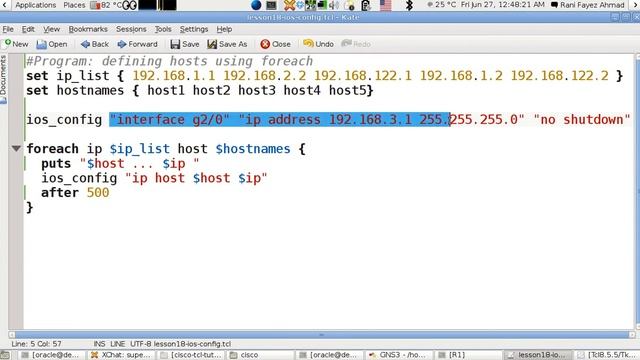Image resolution: width=640 pixels, height=360 pixels.
Task: Click the puts keyword in the code
Action: click(56, 164)
